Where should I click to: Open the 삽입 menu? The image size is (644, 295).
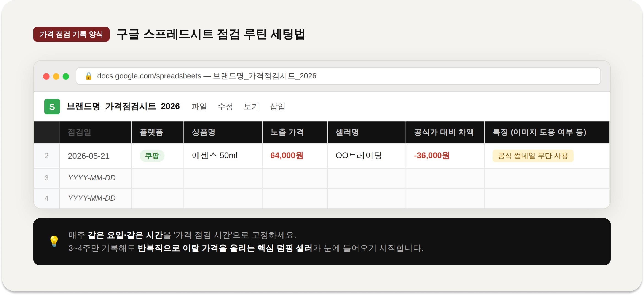(277, 107)
